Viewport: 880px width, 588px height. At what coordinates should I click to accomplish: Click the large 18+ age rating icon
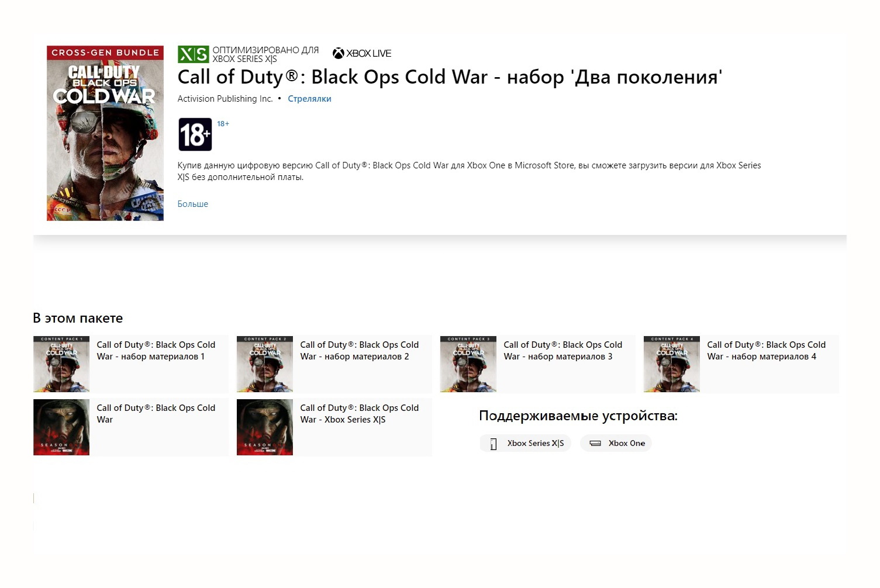tap(195, 135)
